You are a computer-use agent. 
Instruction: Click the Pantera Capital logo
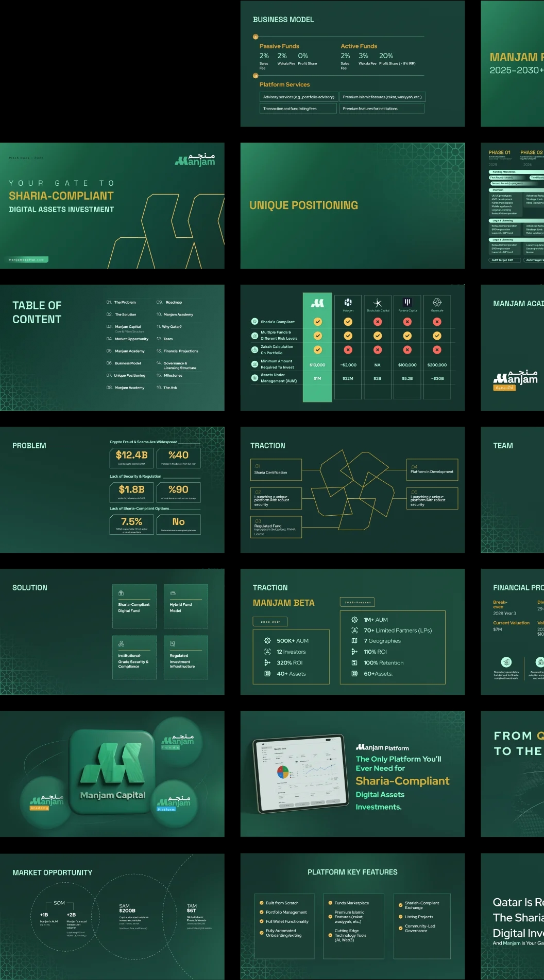[x=407, y=302]
